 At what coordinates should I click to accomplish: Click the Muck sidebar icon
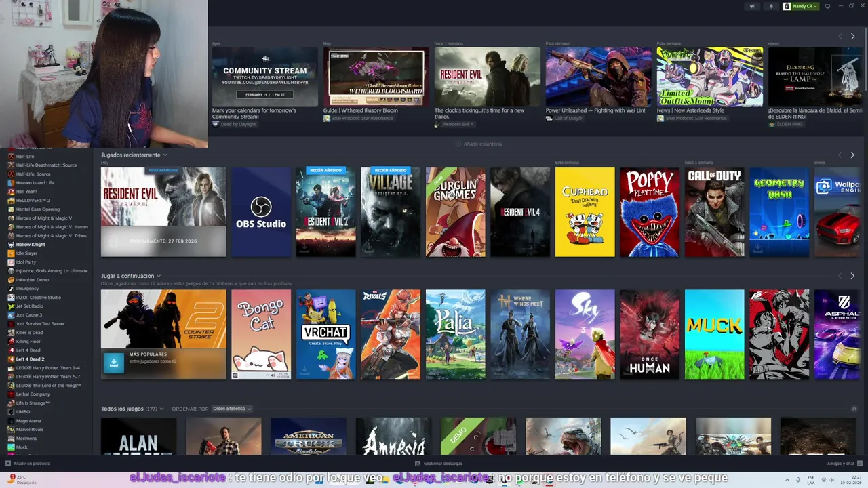click(x=11, y=447)
